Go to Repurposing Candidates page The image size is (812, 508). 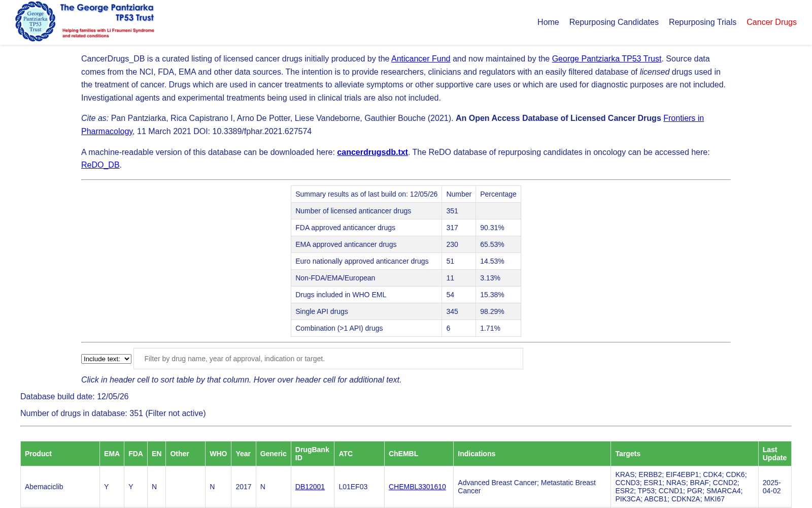(614, 22)
